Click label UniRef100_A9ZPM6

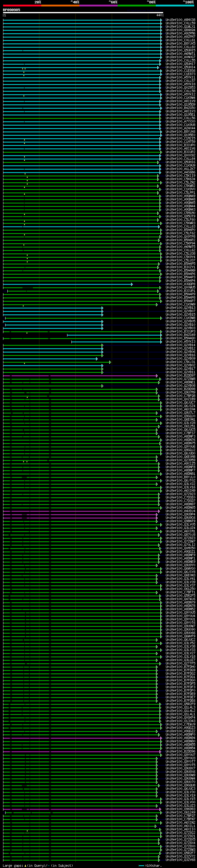click(x=180, y=33)
